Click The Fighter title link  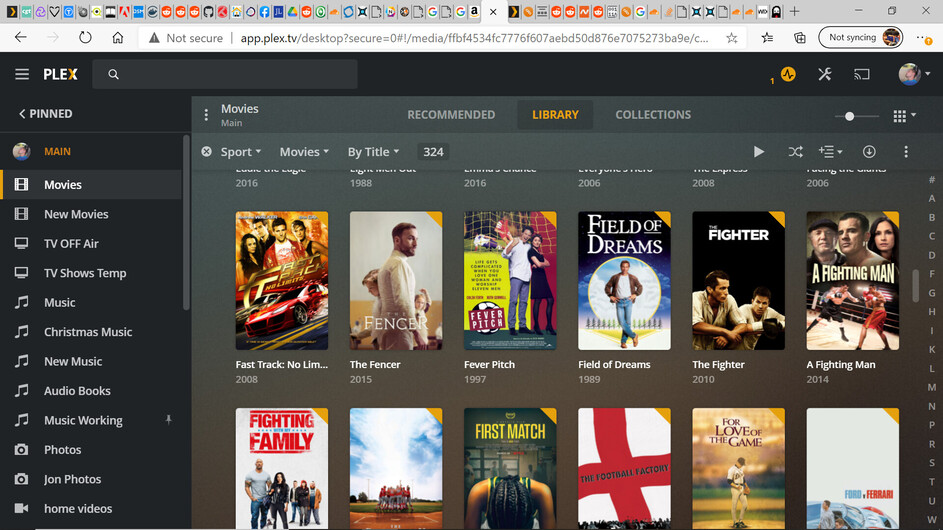(718, 365)
